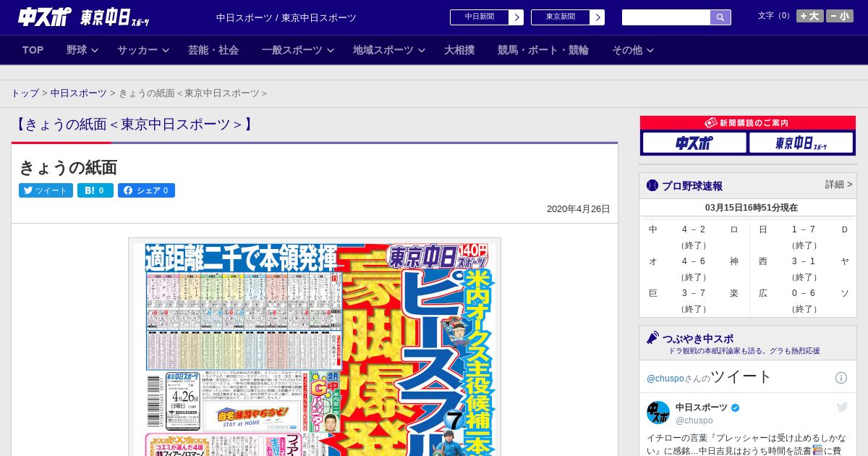The image size is (868, 456).
Task: Click the baseball icon beside プロ野球速報
Action: tap(652, 185)
